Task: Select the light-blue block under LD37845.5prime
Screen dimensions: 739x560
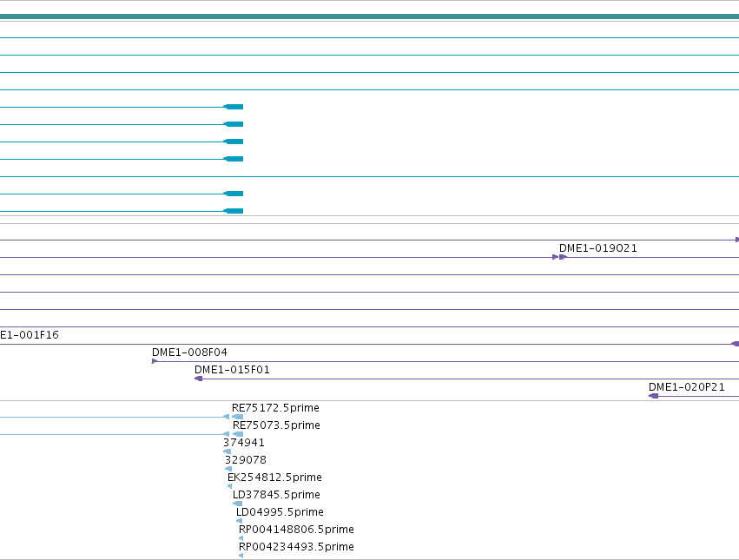Action: point(238,504)
